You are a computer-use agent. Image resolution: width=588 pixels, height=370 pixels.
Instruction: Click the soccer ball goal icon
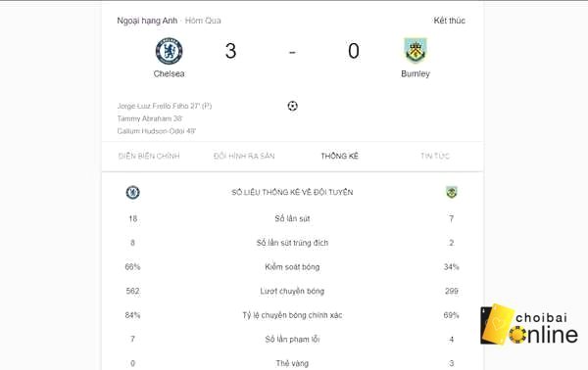click(x=292, y=106)
